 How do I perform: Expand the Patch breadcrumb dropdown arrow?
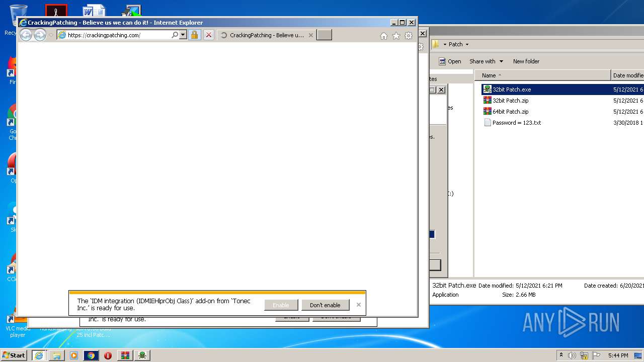[467, 44]
